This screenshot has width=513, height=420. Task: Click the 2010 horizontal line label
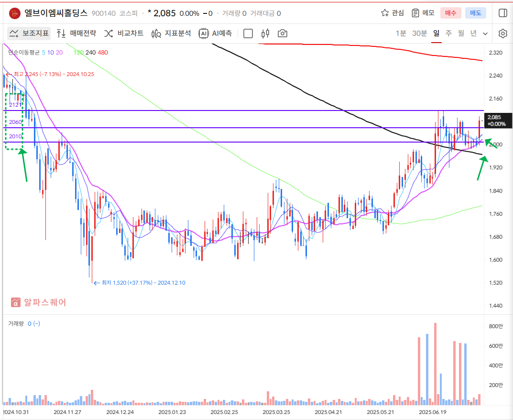pos(15,136)
